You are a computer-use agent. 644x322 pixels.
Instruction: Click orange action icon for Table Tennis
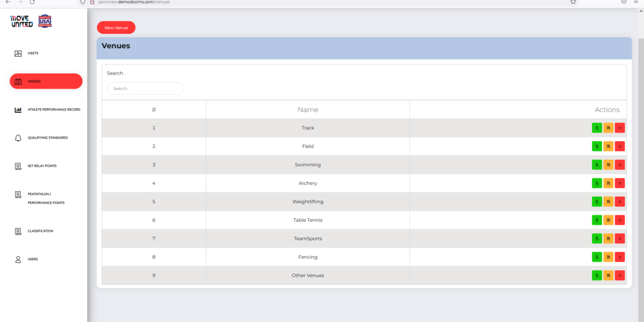pos(608,220)
